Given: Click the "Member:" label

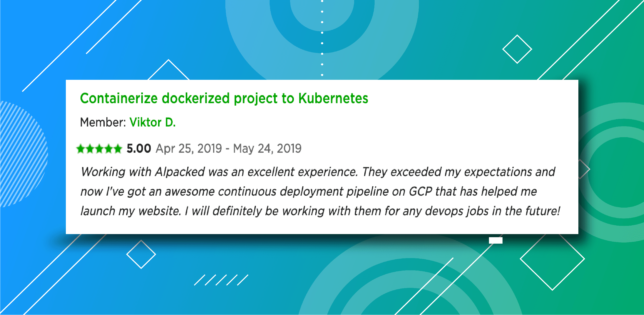Looking at the screenshot, I should pyautogui.click(x=103, y=122).
